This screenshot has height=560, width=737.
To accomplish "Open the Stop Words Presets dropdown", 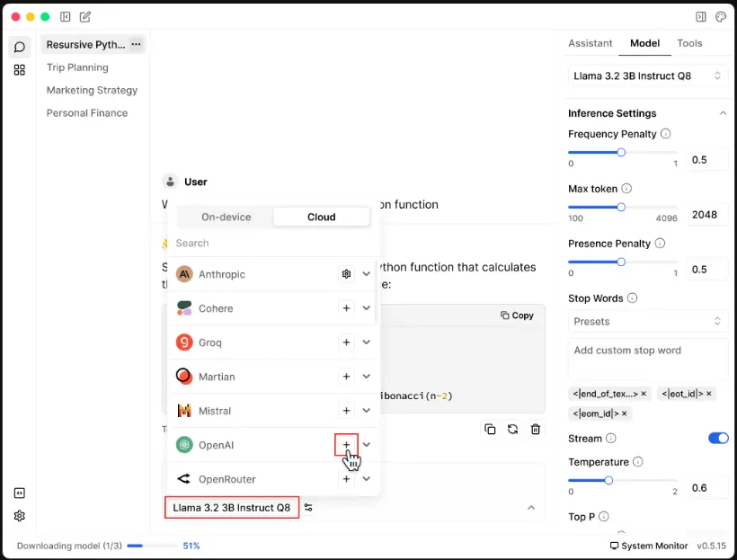I will point(647,322).
